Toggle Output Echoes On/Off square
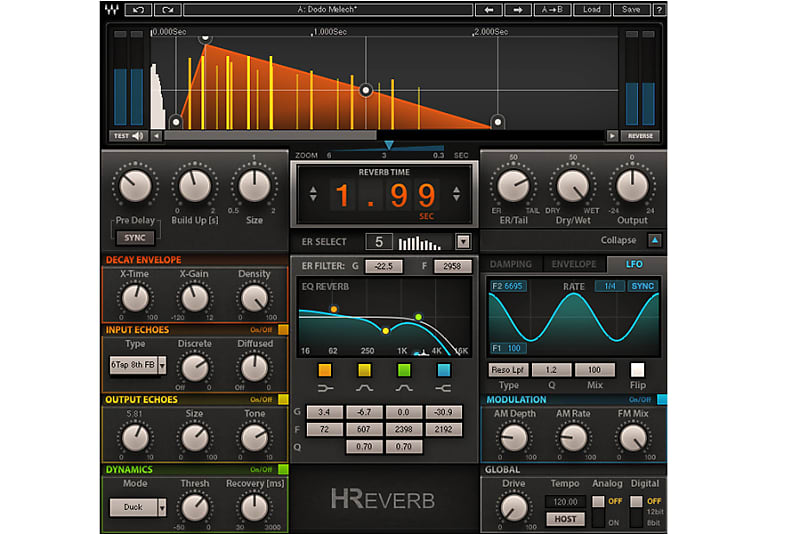 283,399
